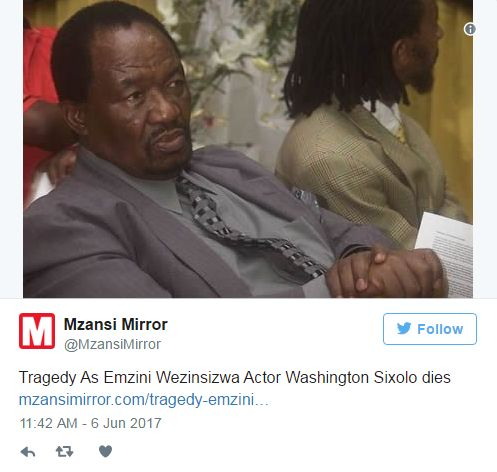Select the word Tragedy in the tweet
Screen dimensions: 497x472
click(48, 378)
